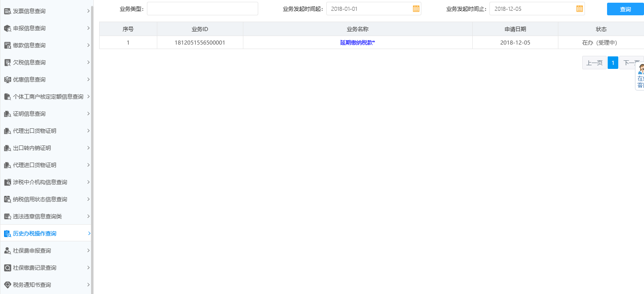Click the 违法违章信息查询类 icon
Viewport: 644px width, 294px height.
point(7,216)
